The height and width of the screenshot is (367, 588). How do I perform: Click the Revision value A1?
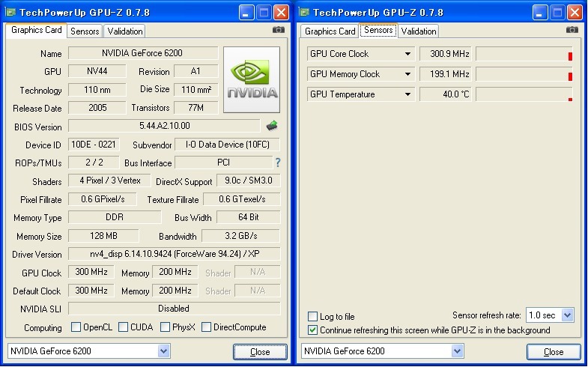[x=196, y=71]
